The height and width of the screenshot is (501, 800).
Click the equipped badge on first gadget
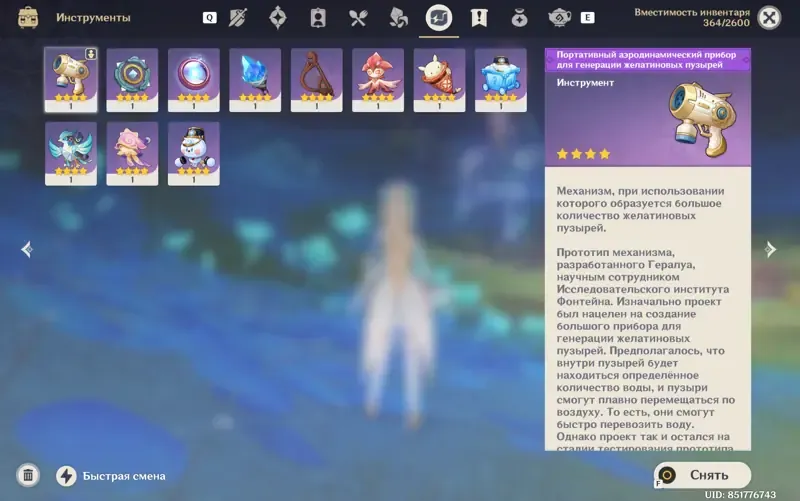[91, 54]
